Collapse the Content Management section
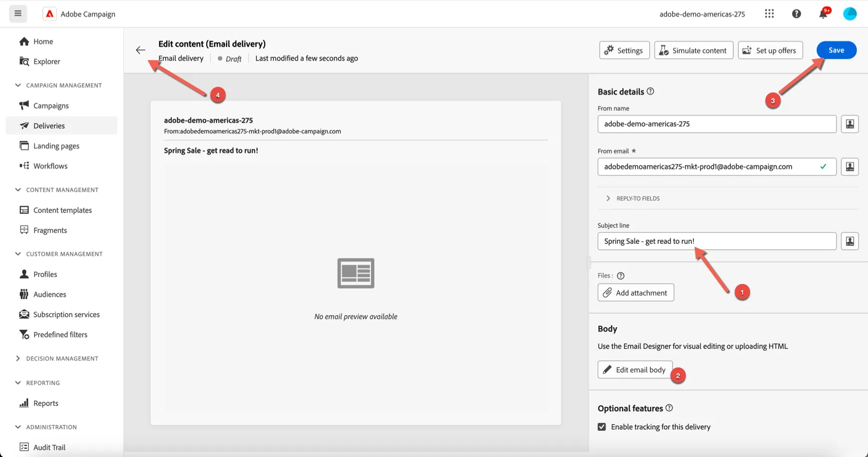The width and height of the screenshot is (868, 457). (18, 190)
